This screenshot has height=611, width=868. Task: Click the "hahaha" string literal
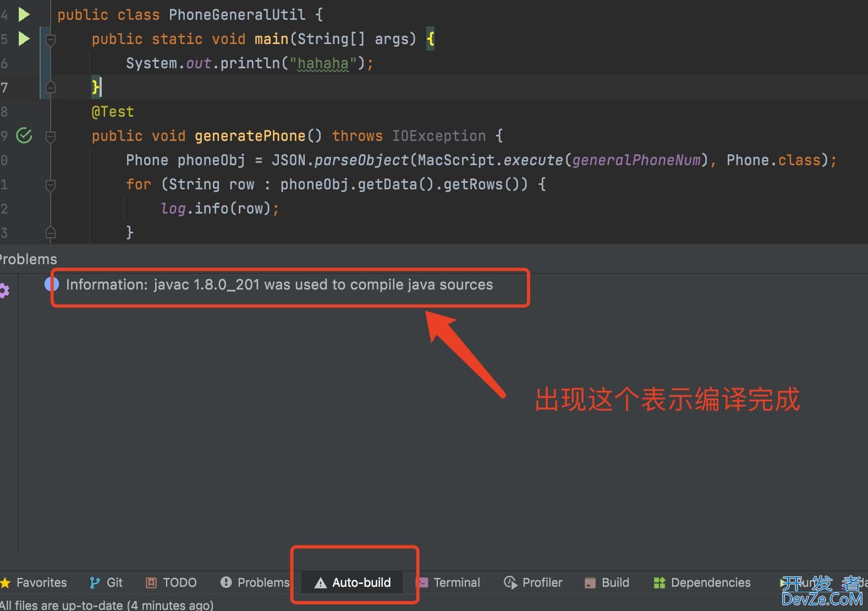(323, 63)
